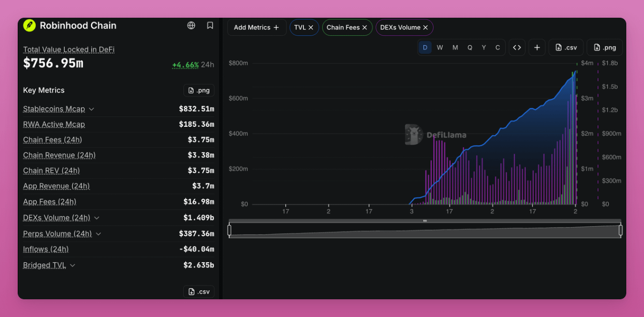
Task: Click the $2.635b Bridged TVL value
Action: pos(199,265)
